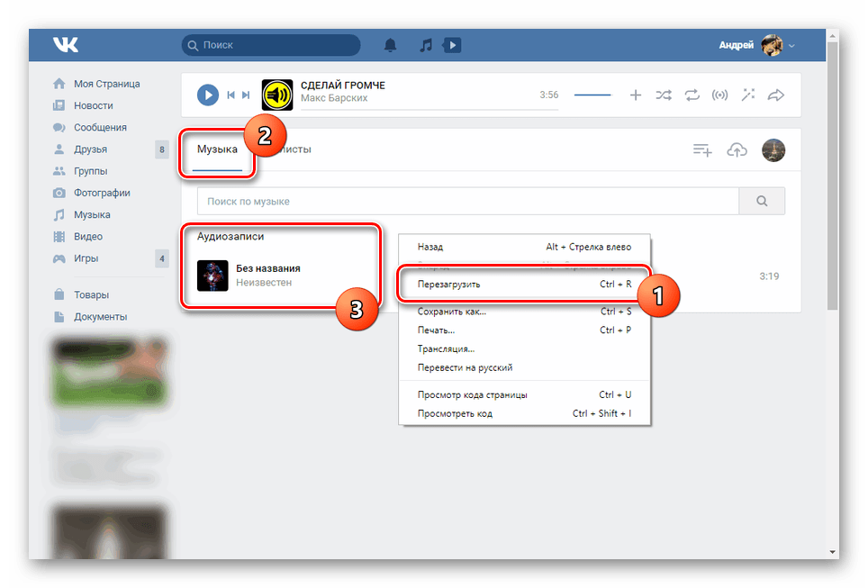
Task: Toggle audio broadcast status icon
Action: (x=719, y=95)
